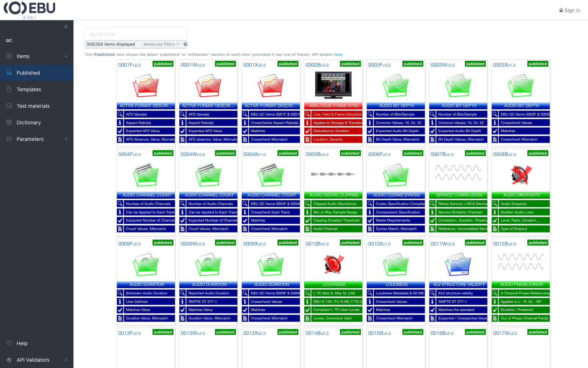Click the blue MXF folder icon on card 0011W
Image resolution: width=588 pixels, height=368 pixels.
pyautogui.click(x=458, y=264)
